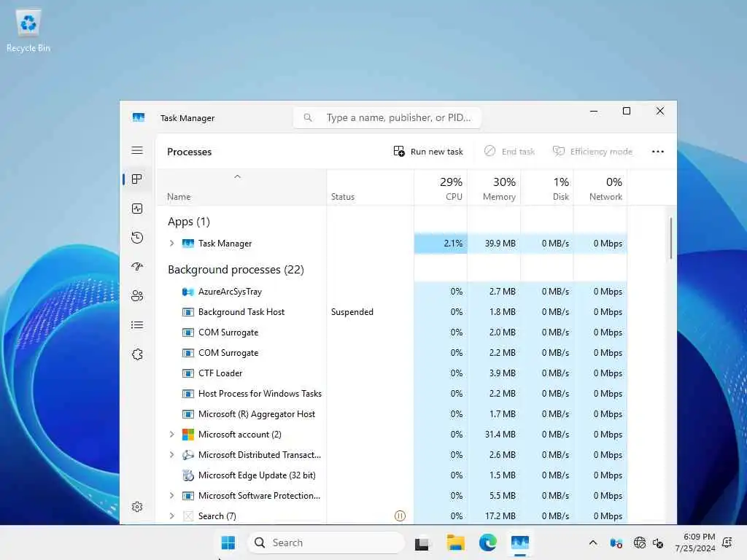Click Run new task button
747x560 pixels.
(x=427, y=152)
